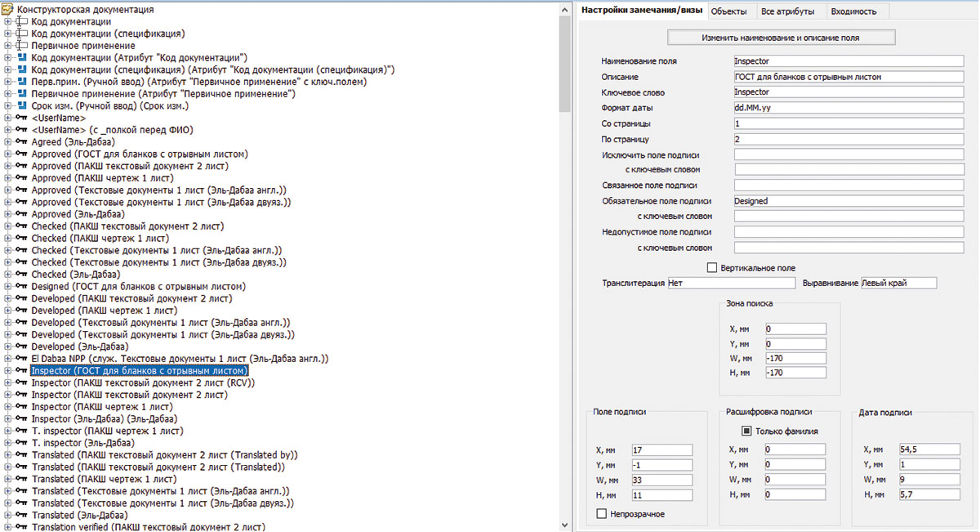Click the text-field icon beside Первичное применение
Viewport: 980px width, 532px height.
pos(21,46)
